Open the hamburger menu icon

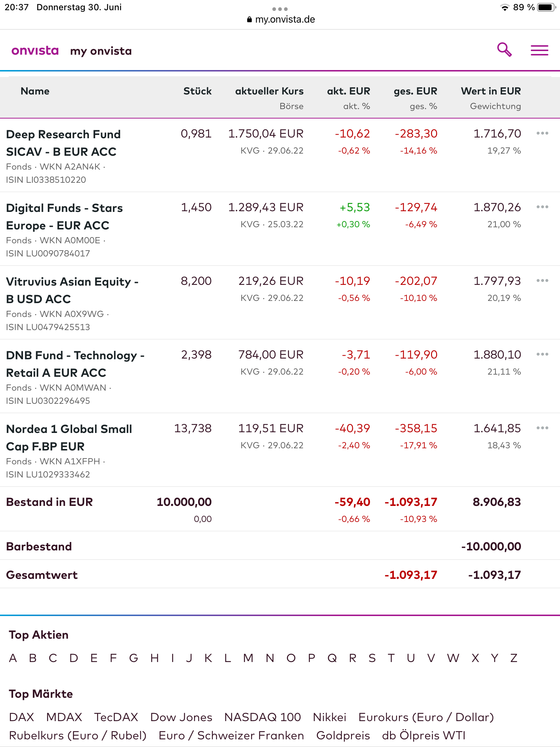tap(539, 50)
